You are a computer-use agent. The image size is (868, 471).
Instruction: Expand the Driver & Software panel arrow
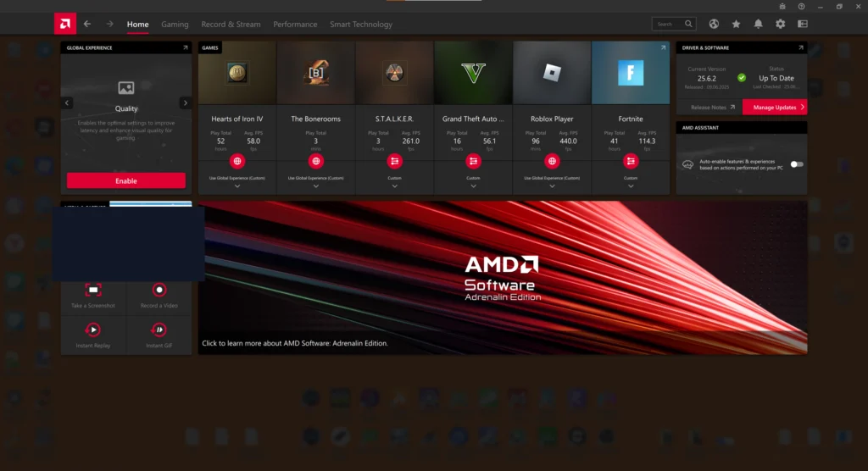[x=800, y=47]
